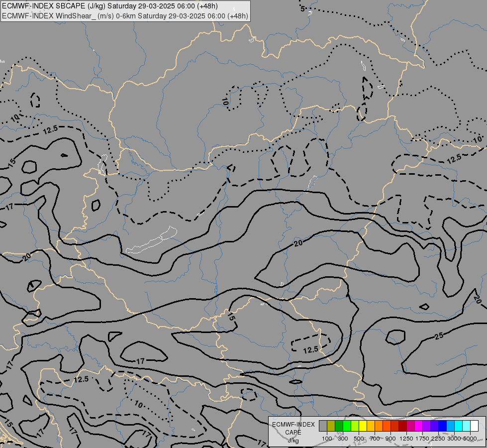Click the 5000 value under the legend
The image size is (487, 448).
[470, 439]
